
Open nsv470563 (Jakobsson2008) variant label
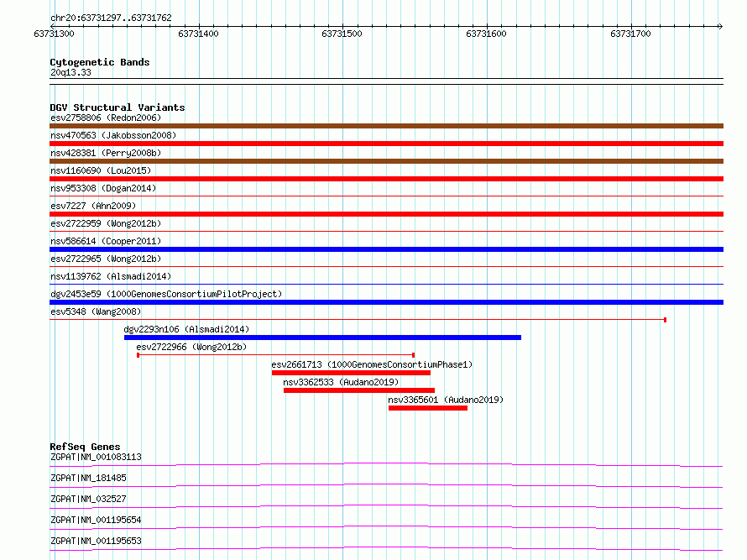coord(113,135)
